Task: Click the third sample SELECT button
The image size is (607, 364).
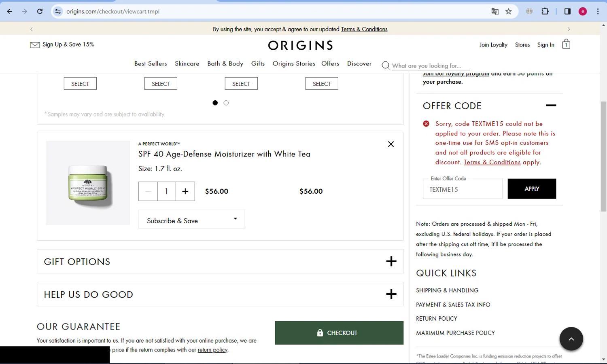Action: pyautogui.click(x=241, y=84)
